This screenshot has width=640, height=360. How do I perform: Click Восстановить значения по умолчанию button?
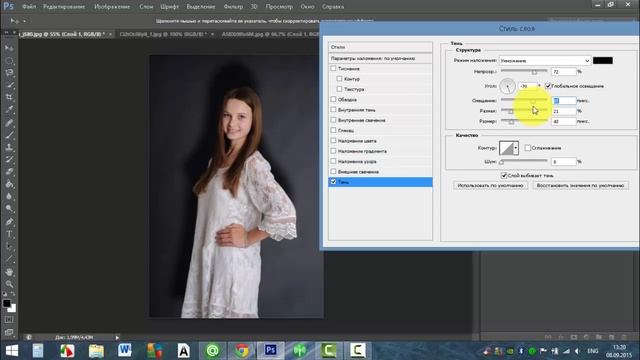(580, 185)
